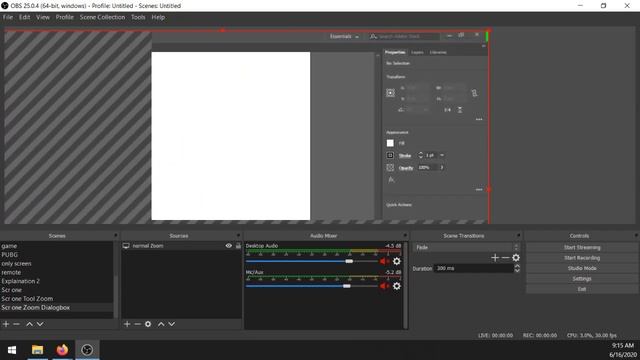Viewport: 640px width, 360px height.
Task: Select the Scr one scene
Action: pos(57,290)
